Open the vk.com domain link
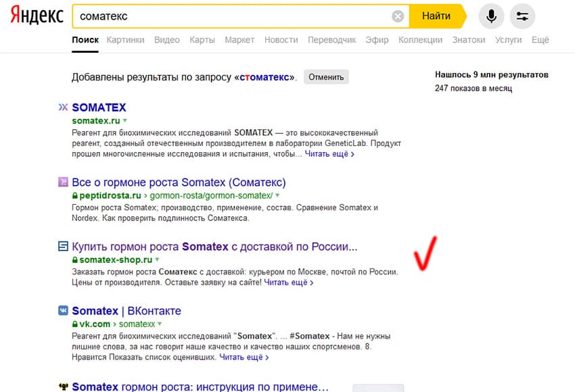The height and width of the screenshot is (392, 575). pos(95,324)
